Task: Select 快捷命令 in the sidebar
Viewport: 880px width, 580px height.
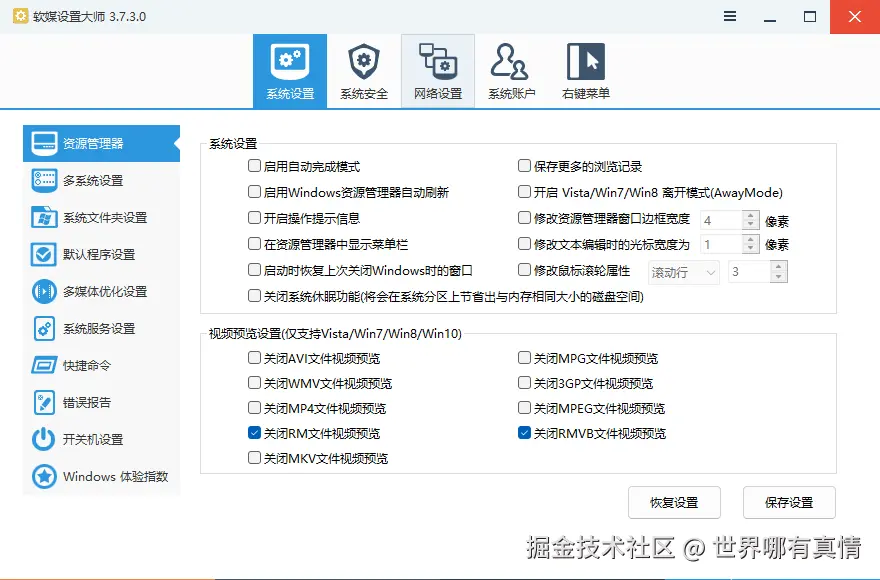Action: (x=102, y=366)
